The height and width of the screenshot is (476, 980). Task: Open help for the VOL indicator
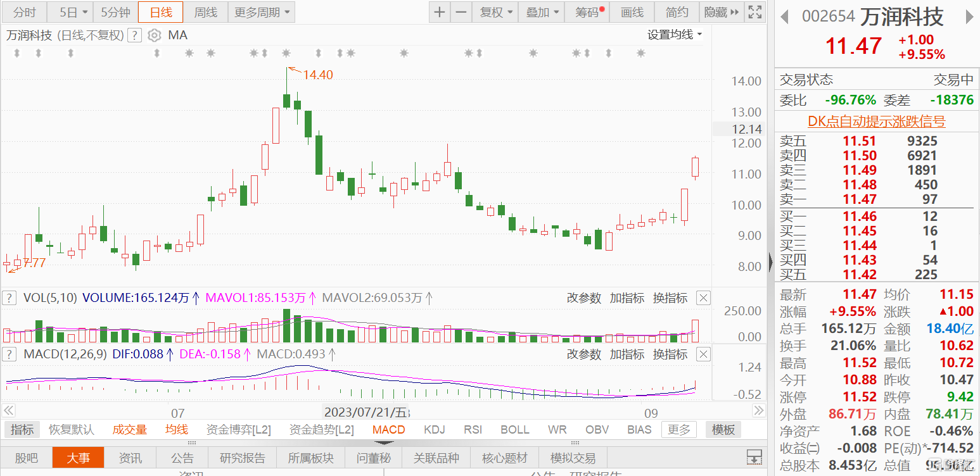pyautogui.click(x=10, y=297)
